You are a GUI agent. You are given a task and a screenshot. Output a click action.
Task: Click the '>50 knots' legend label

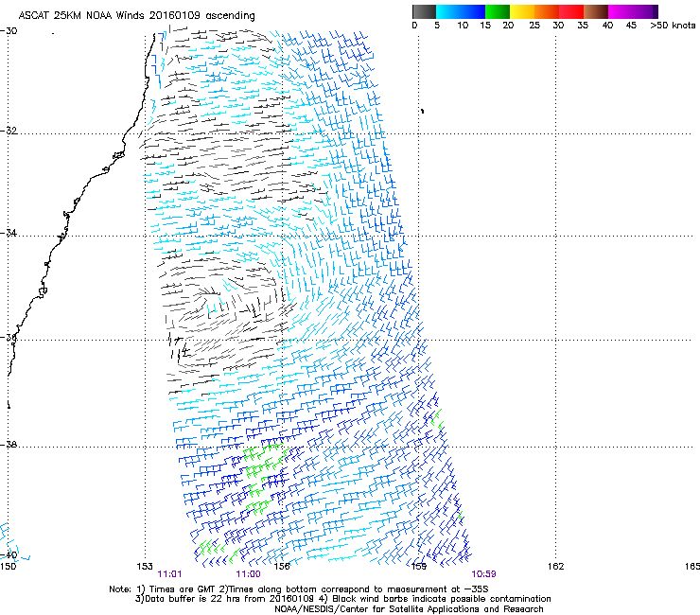coord(673,25)
